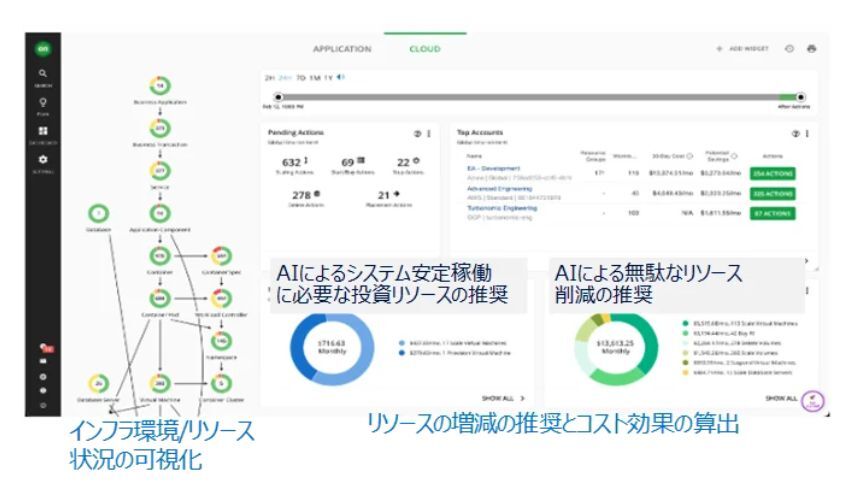Click the timeline slider start handle
Viewport: 868px width, 499px height.
click(x=278, y=97)
